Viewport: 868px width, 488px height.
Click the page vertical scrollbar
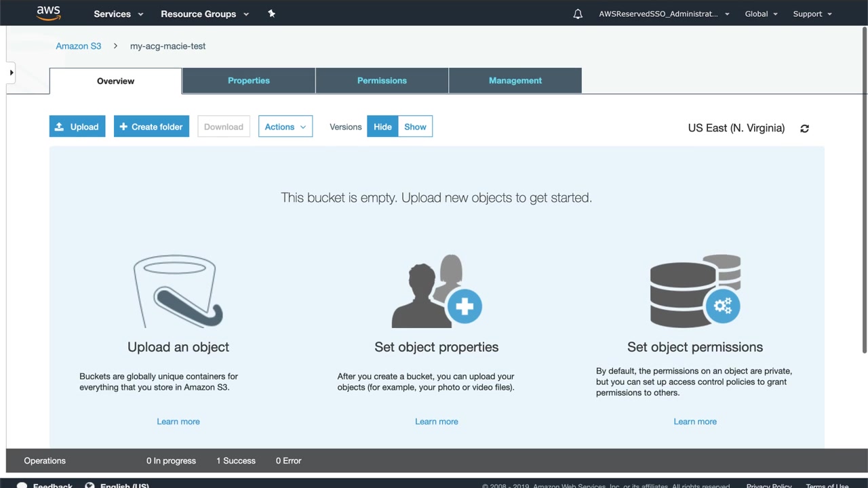coord(865,190)
